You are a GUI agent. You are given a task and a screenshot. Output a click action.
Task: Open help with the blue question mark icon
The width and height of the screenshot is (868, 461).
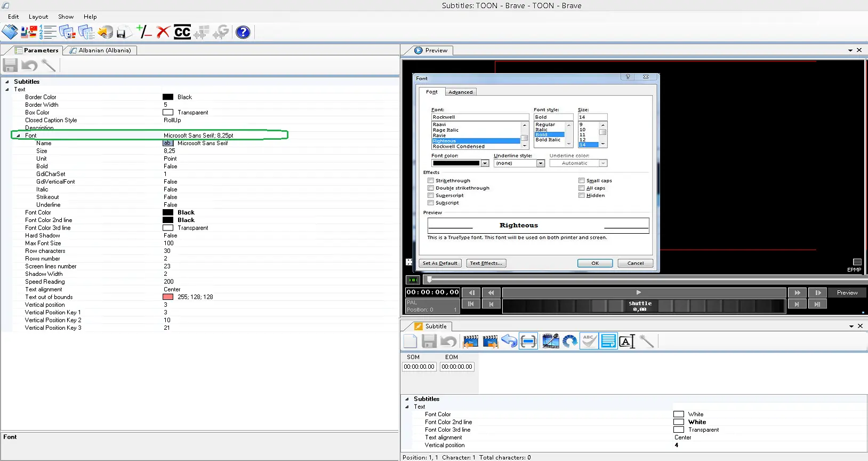coord(243,33)
